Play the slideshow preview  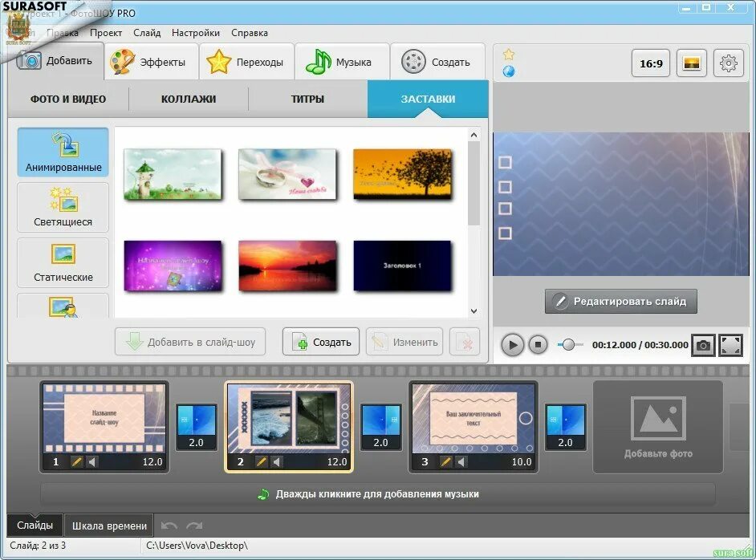tap(513, 345)
